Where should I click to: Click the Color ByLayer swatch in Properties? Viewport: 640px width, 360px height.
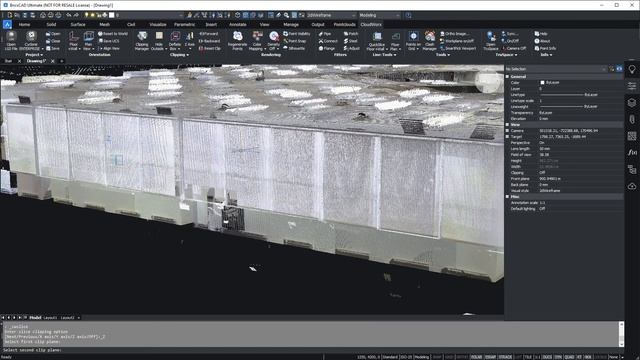click(542, 82)
